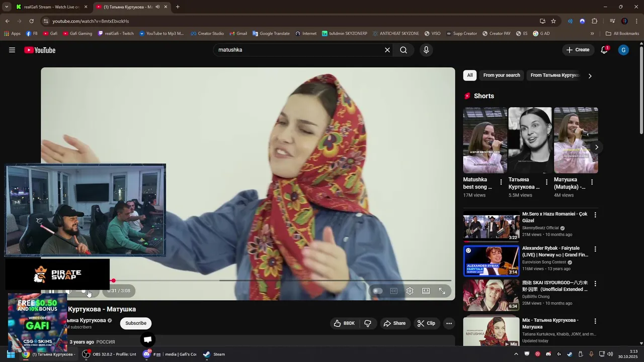
Task: Open more actions menu below video
Action: point(449,323)
